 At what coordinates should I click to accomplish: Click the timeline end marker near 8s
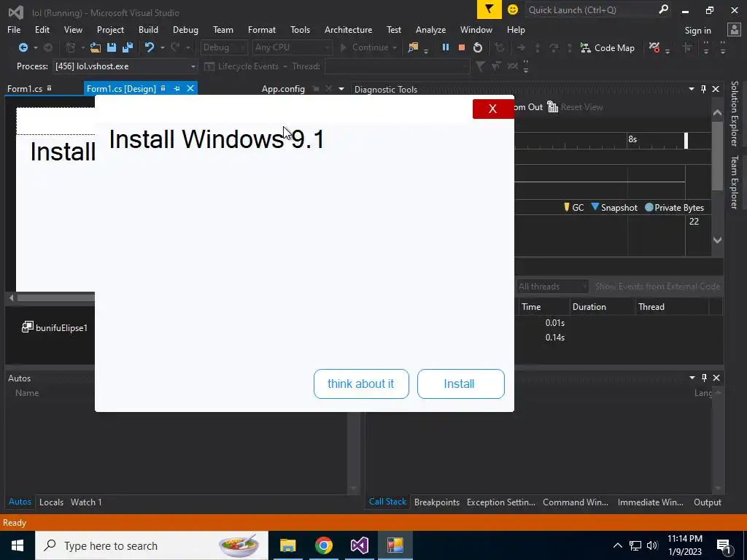pos(686,141)
